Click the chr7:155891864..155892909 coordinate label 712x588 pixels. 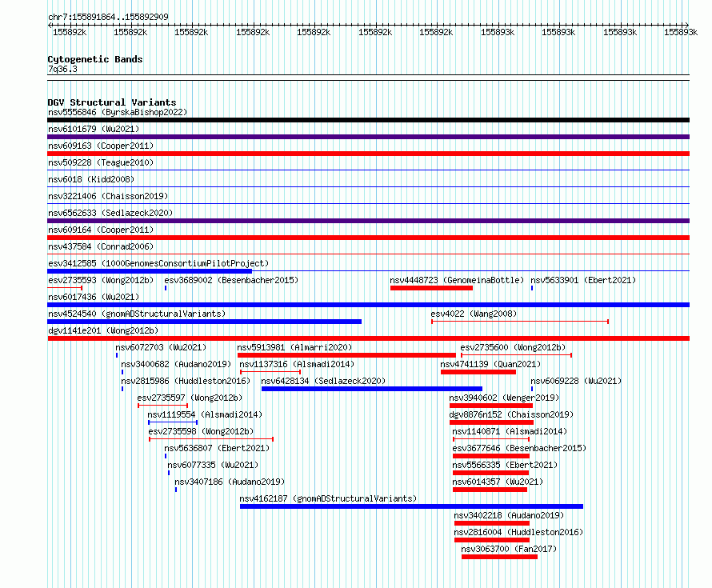click(108, 17)
